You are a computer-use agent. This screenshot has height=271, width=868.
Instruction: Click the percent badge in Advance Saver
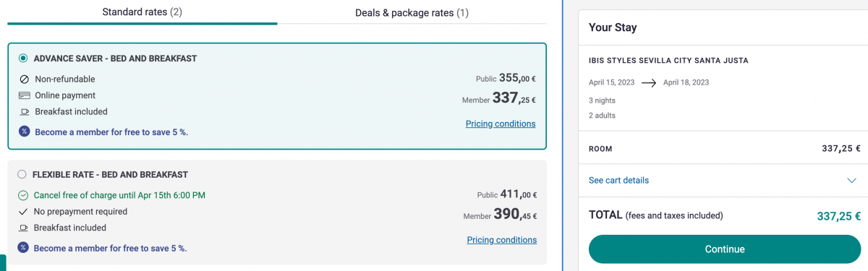(24, 132)
